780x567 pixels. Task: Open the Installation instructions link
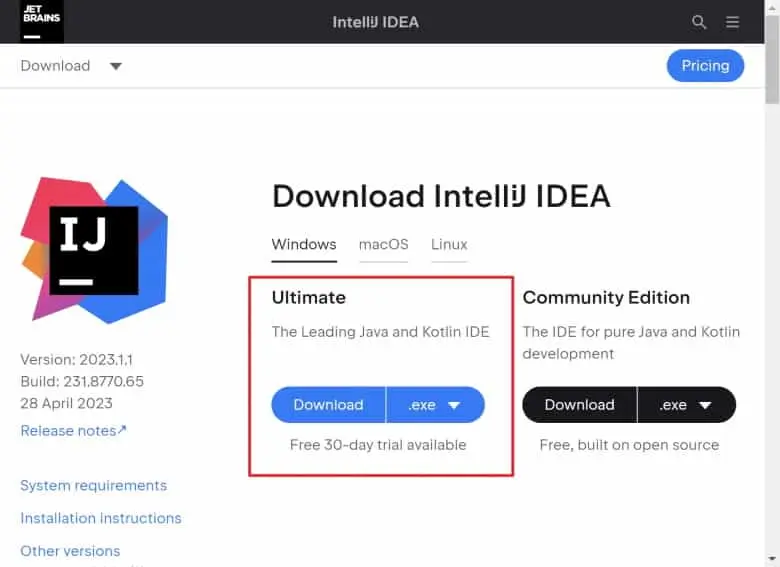(101, 518)
